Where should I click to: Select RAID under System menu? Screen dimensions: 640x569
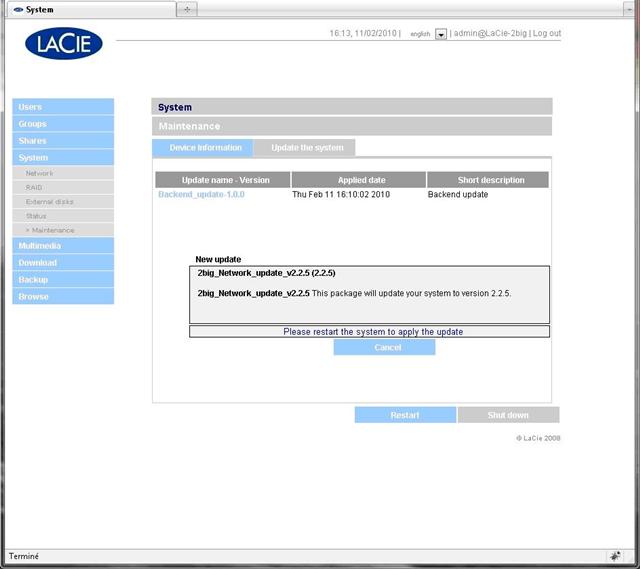[34, 187]
